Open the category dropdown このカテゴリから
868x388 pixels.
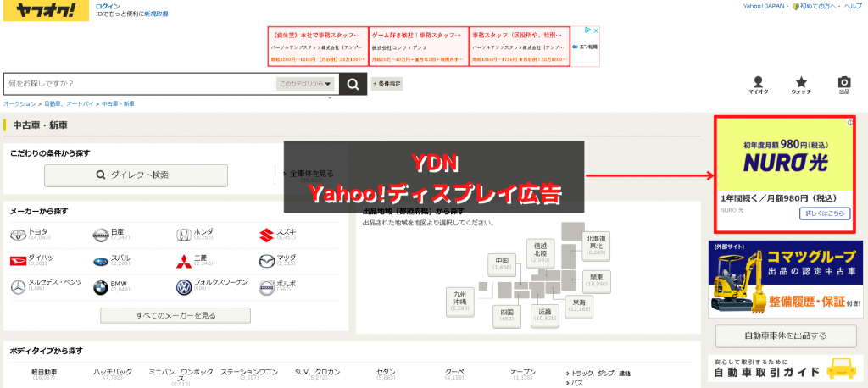coord(305,84)
